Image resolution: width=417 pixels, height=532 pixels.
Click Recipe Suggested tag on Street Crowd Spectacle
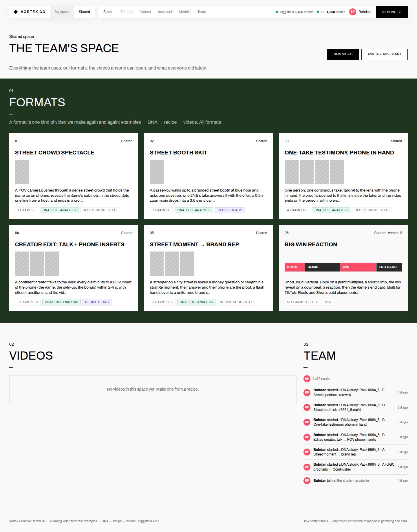pos(100,210)
